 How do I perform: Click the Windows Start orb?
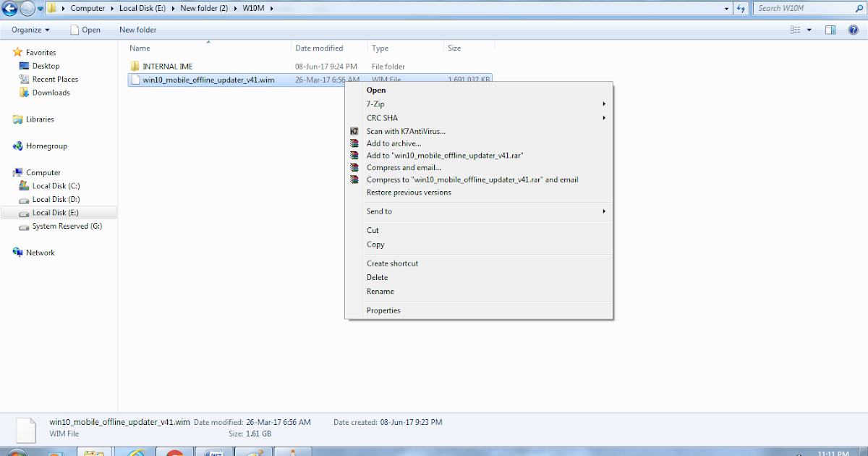(x=16, y=452)
